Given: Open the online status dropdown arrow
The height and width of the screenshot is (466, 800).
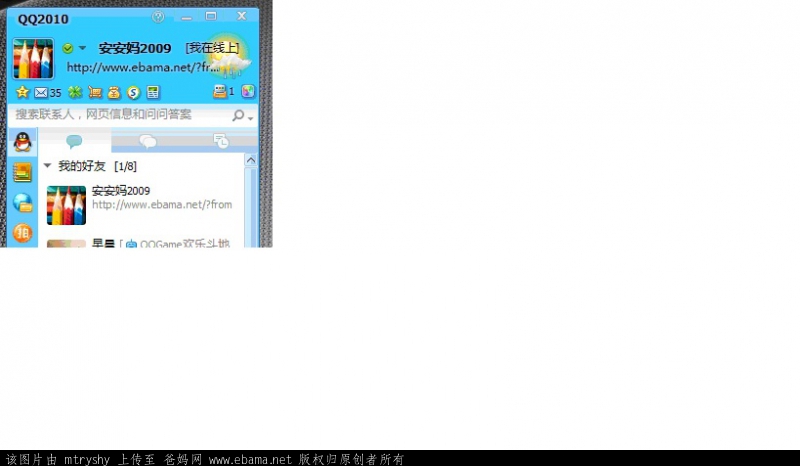Looking at the screenshot, I should 82,48.
